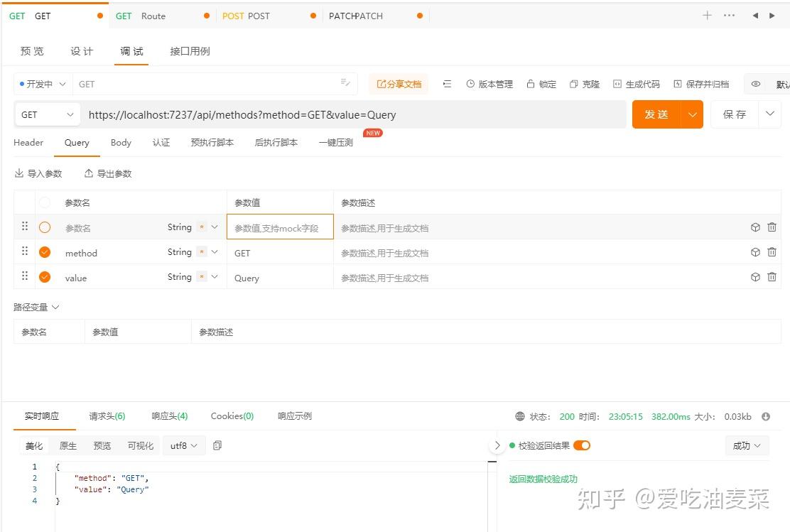Screen dimensions: 790x532
Task: Click the 分享文档 share document button
Action: [x=399, y=84]
